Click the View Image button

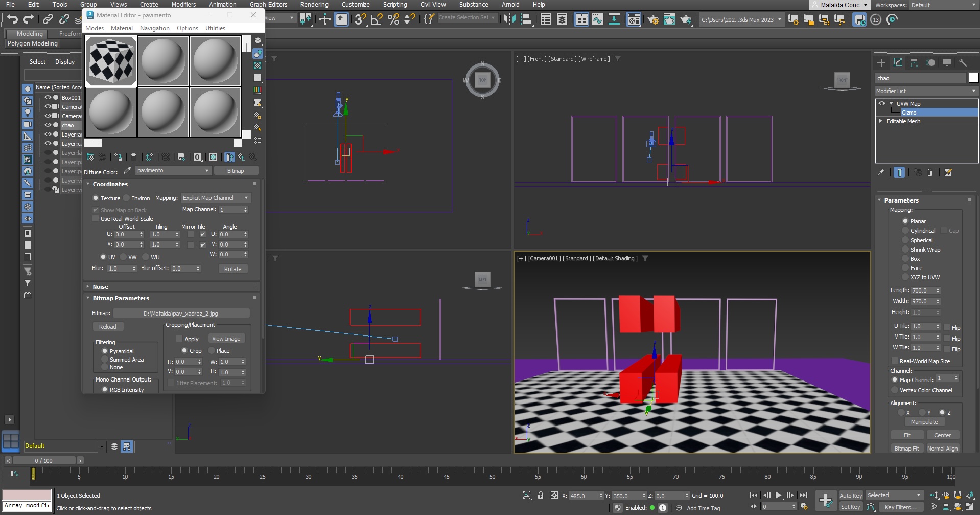pyautogui.click(x=226, y=339)
